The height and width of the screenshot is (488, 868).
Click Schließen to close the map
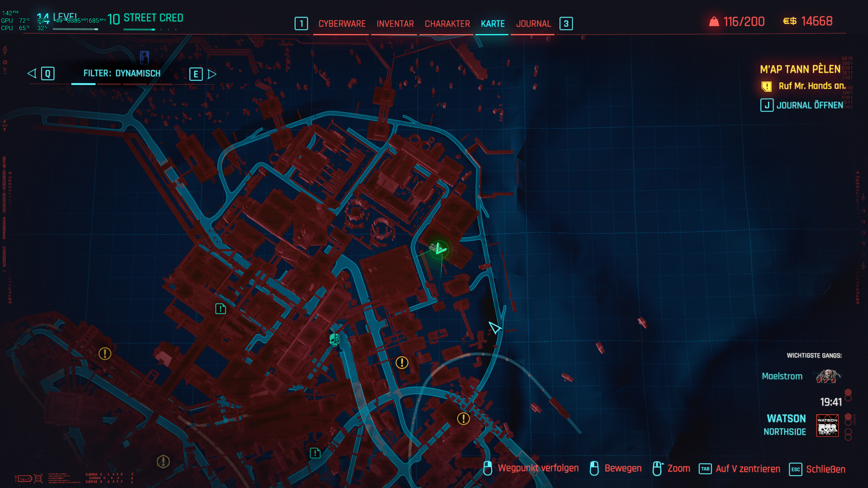[825, 469]
